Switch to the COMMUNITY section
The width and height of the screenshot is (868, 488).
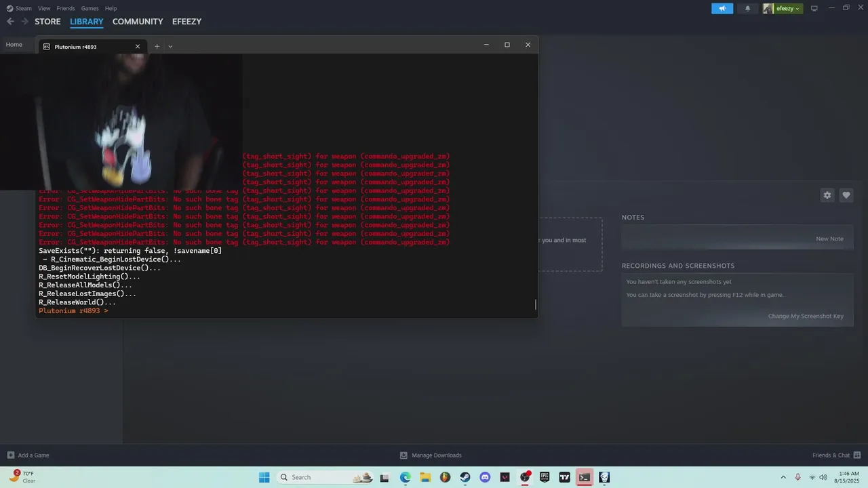138,22
